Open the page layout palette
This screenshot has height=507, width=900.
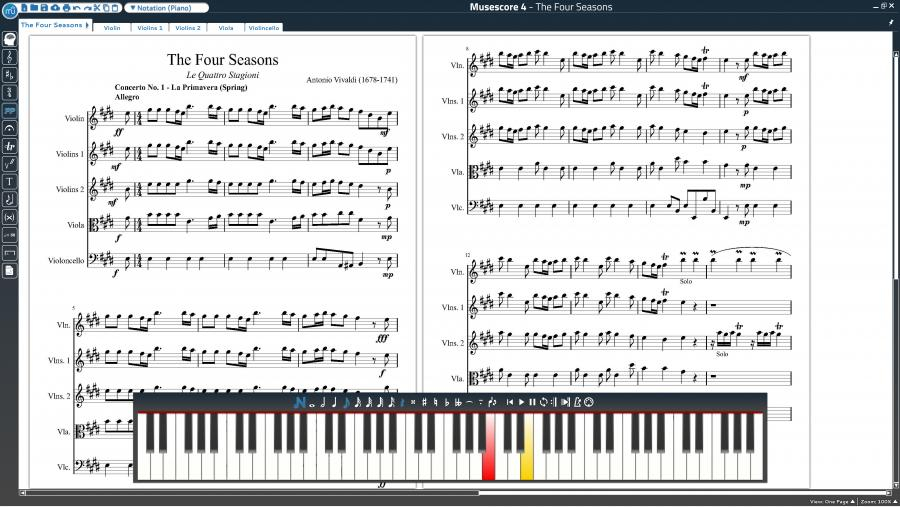coord(10,270)
